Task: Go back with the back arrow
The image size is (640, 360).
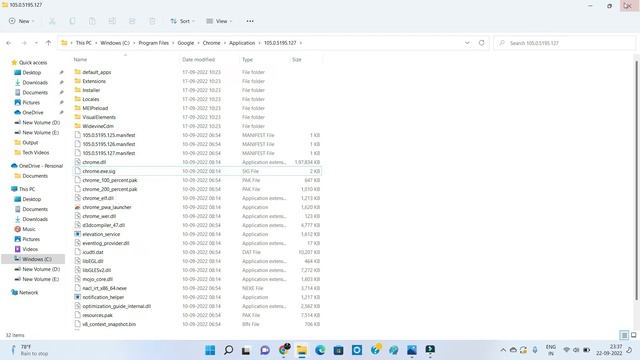Action: coord(9,43)
